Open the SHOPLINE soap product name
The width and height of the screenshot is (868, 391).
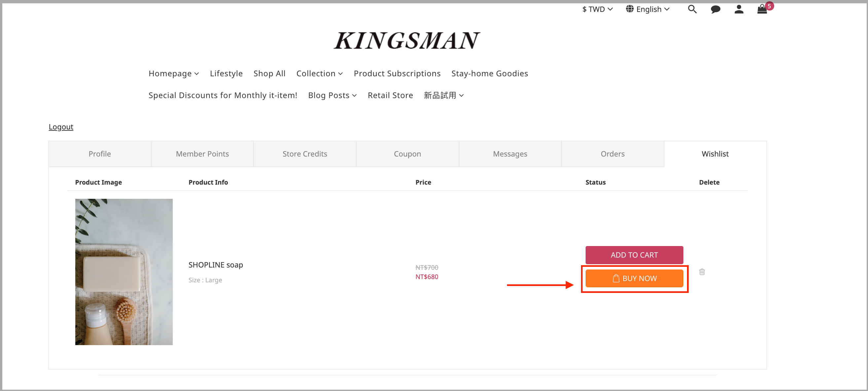tap(216, 265)
